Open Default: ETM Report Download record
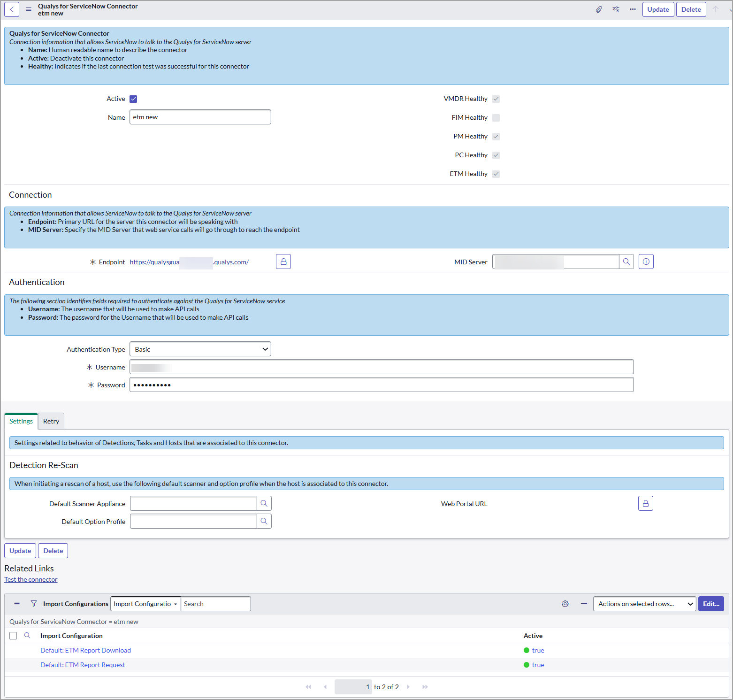The image size is (733, 700). [85, 650]
